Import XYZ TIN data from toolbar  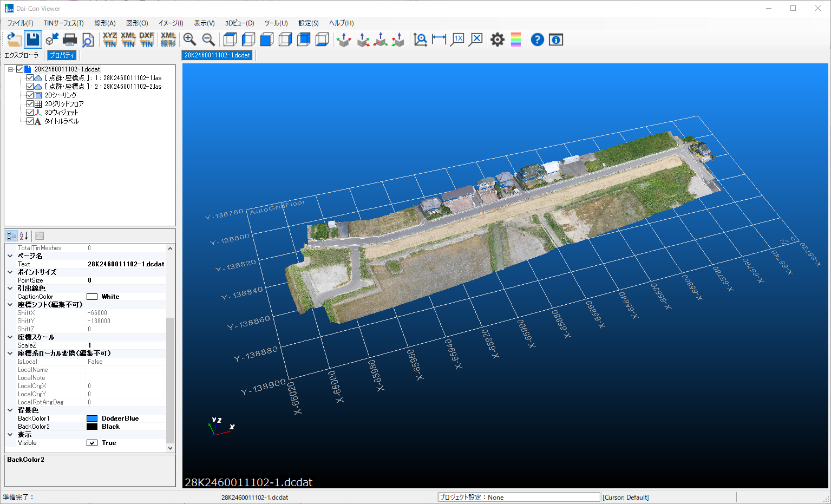click(x=110, y=40)
